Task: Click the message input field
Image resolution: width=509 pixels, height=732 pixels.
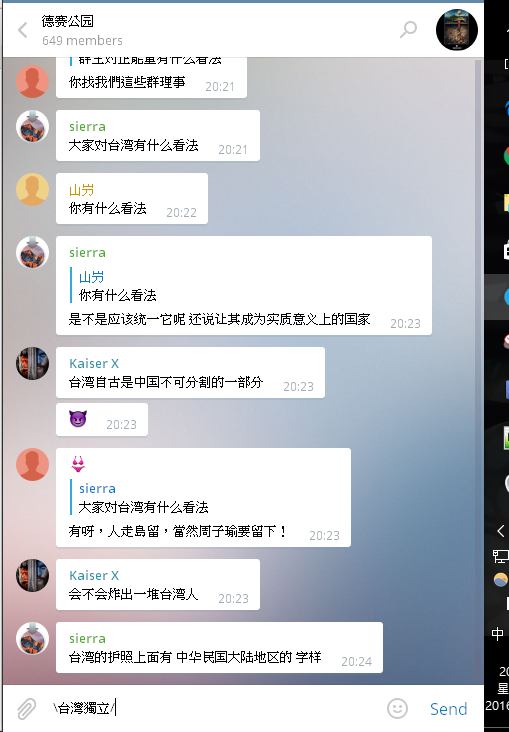Action: coord(215,708)
